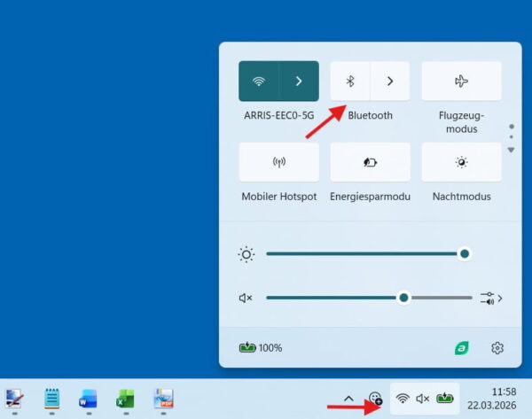The image size is (532, 419).
Task: Open Bluetooth devices chevron
Action: pyautogui.click(x=390, y=81)
